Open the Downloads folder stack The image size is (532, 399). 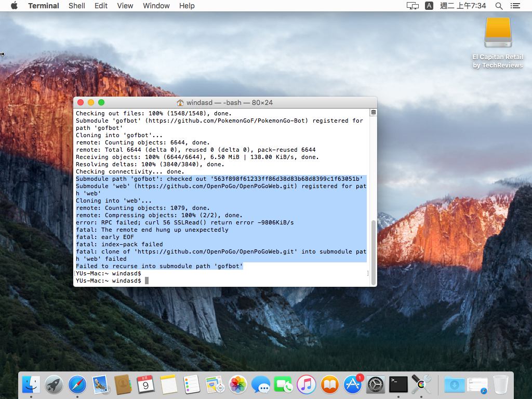click(x=455, y=384)
